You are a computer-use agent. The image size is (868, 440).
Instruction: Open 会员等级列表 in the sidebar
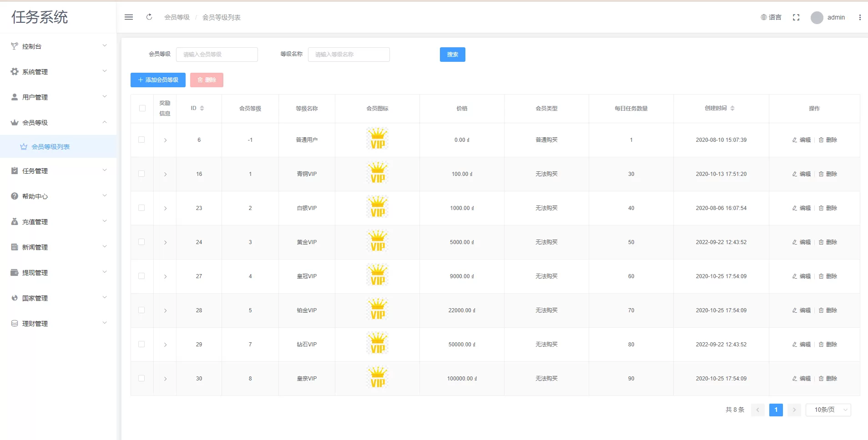click(50, 147)
